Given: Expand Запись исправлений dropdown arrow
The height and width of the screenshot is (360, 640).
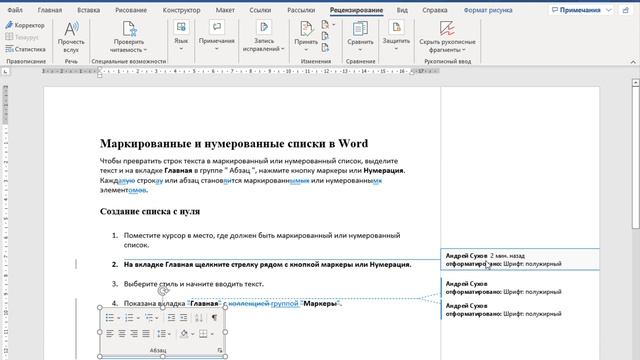Looking at the screenshot, I should tap(282, 49).
